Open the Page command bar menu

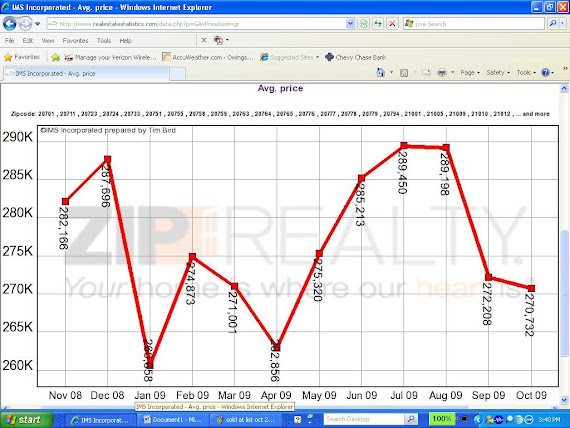coord(470,73)
